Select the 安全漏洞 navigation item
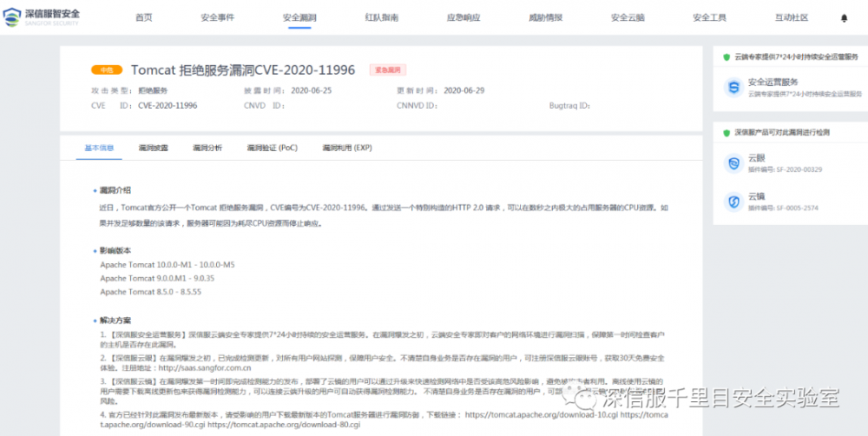Image resolution: width=868 pixels, height=436 pixels. point(299,17)
